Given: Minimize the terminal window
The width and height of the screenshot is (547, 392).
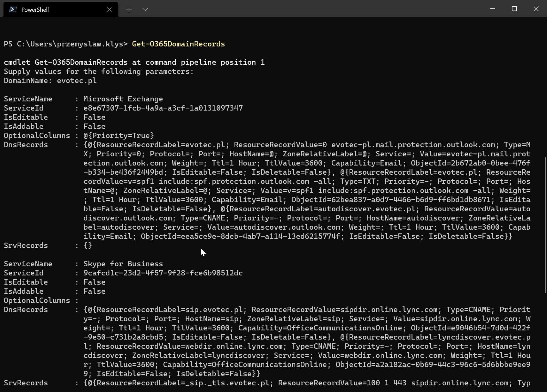Looking at the screenshot, I should pyautogui.click(x=492, y=9).
